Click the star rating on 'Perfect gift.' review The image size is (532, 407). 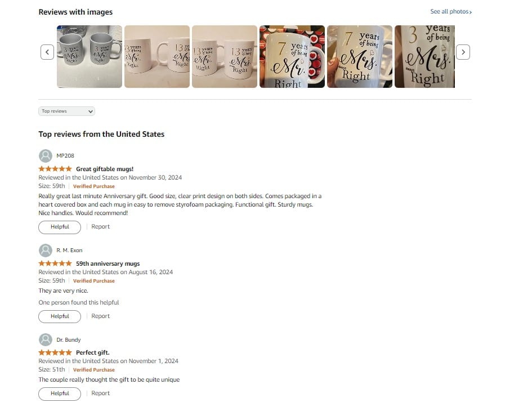tap(55, 352)
